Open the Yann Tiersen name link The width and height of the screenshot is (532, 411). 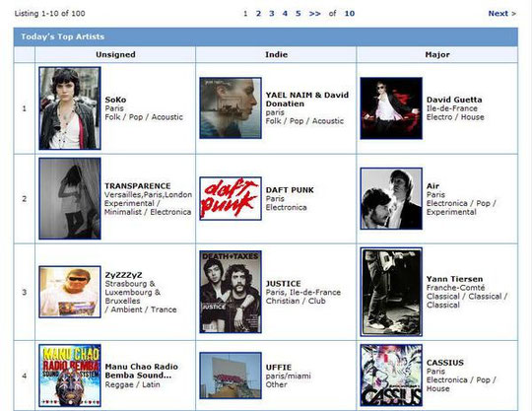click(x=454, y=279)
